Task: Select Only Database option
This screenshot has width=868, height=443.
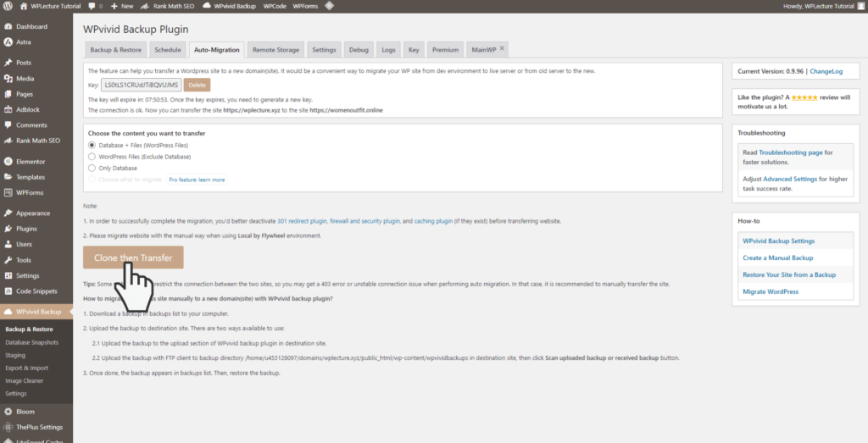Action: 92,168
